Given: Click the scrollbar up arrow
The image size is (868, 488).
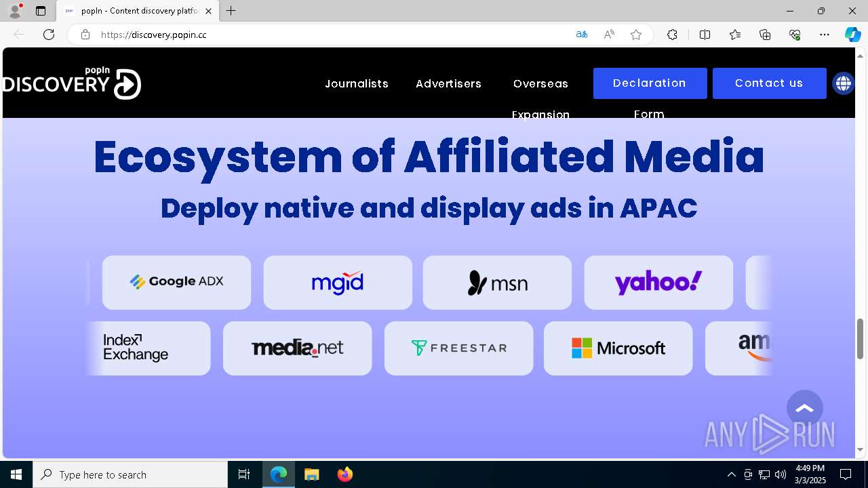Looking at the screenshot, I should pos(861,55).
